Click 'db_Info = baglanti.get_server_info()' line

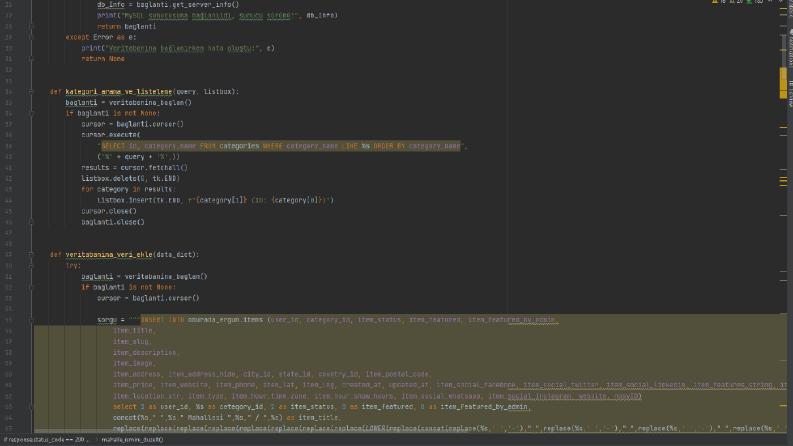tap(168, 5)
